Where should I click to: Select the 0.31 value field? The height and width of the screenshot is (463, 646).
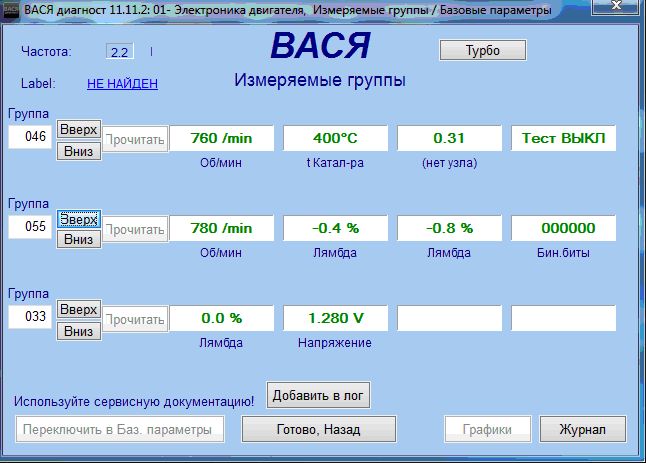[x=449, y=138]
